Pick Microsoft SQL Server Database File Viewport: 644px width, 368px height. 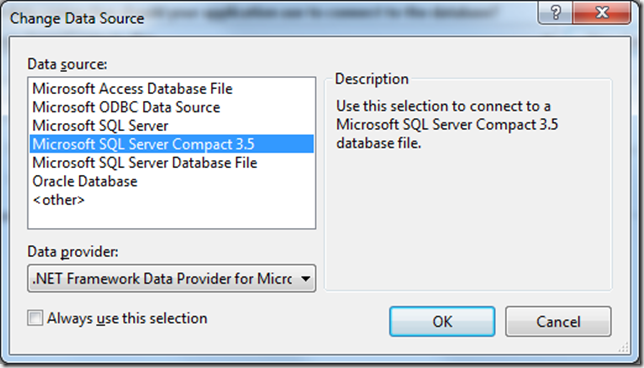tap(172, 162)
